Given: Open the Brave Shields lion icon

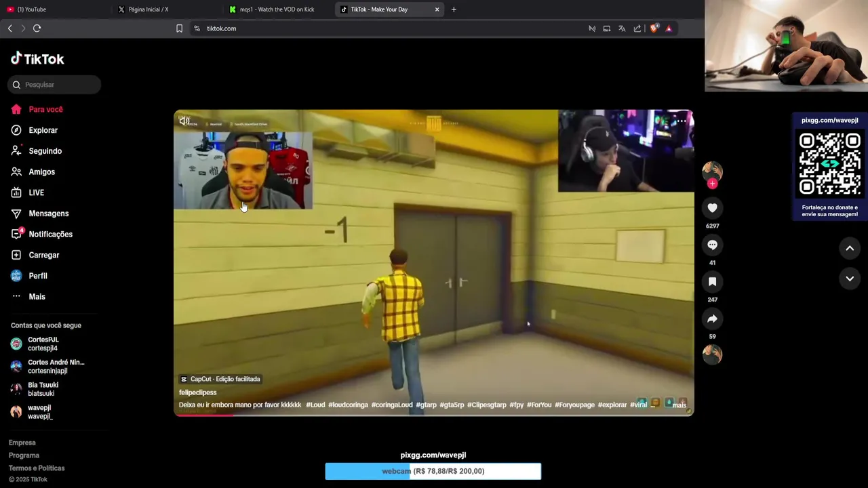Looking at the screenshot, I should (654, 28).
